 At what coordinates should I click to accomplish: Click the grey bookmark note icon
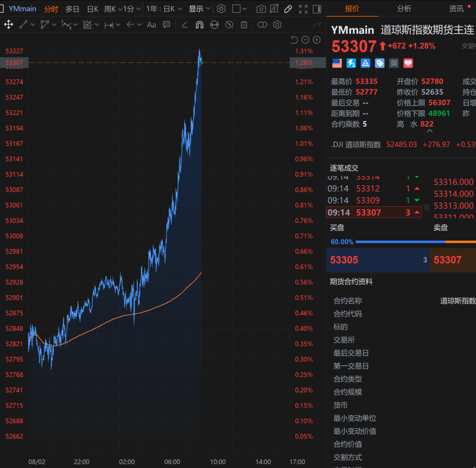coord(394,63)
